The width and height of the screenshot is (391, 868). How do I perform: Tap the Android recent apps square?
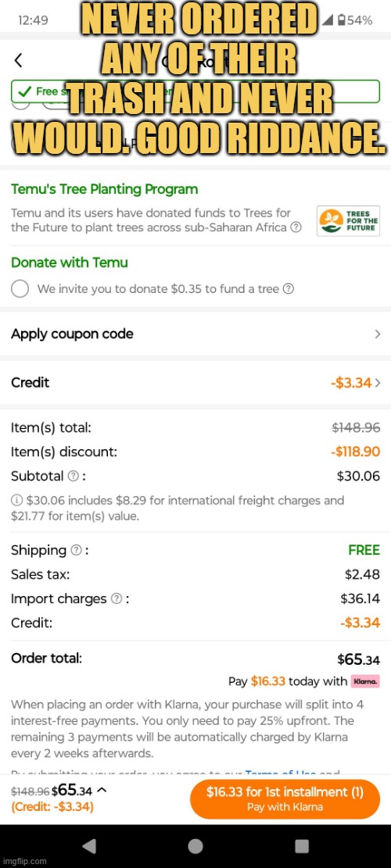(302, 846)
